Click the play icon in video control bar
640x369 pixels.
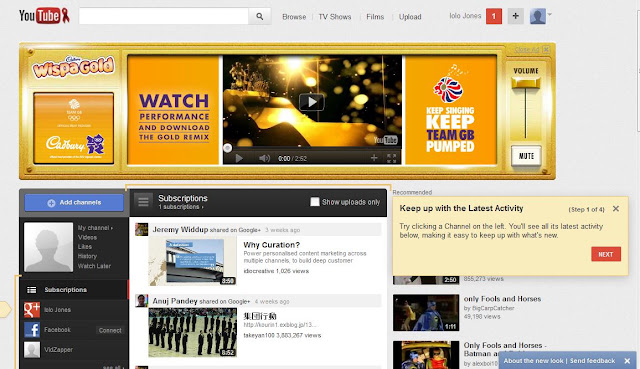click(239, 158)
